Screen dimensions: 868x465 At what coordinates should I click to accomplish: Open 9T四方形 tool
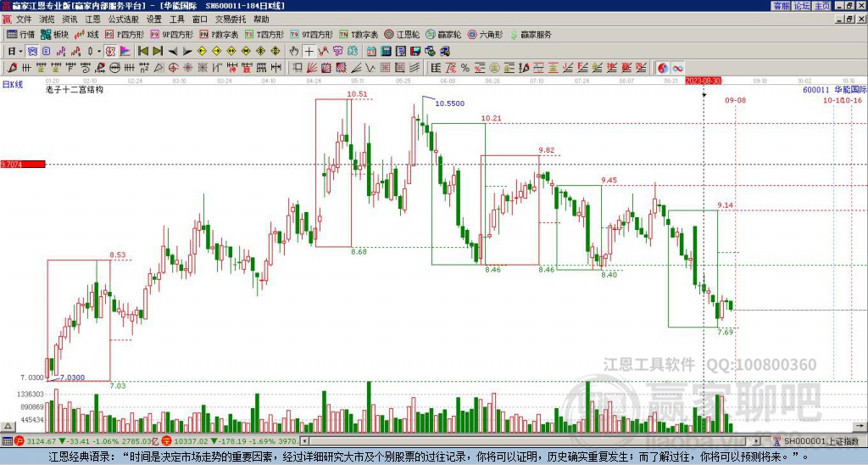click(x=312, y=34)
